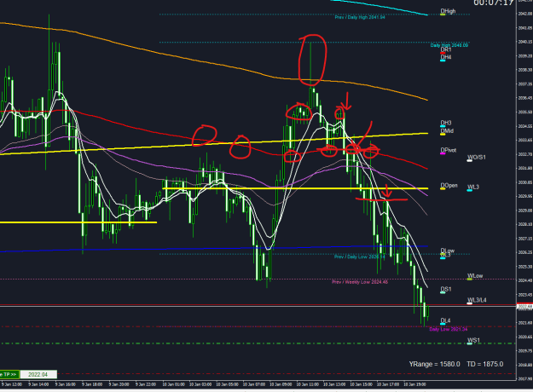Screen dimensions: 533x392
Task: Click the red marker under DR1
Action: click(443, 53)
